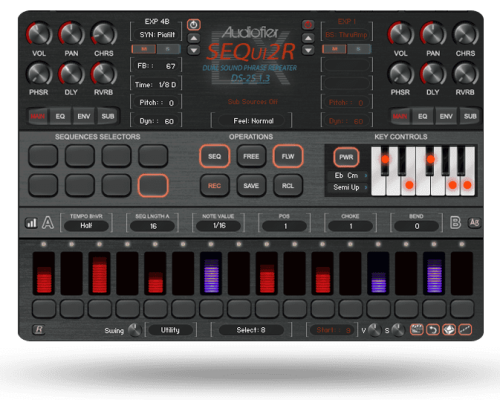This screenshot has height=400, width=500.
Task: Switch to left SUB tab
Action: pyautogui.click(x=108, y=116)
